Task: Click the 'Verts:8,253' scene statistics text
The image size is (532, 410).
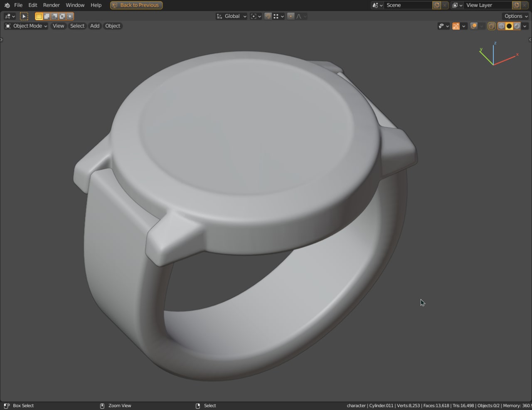Action: 409,405
